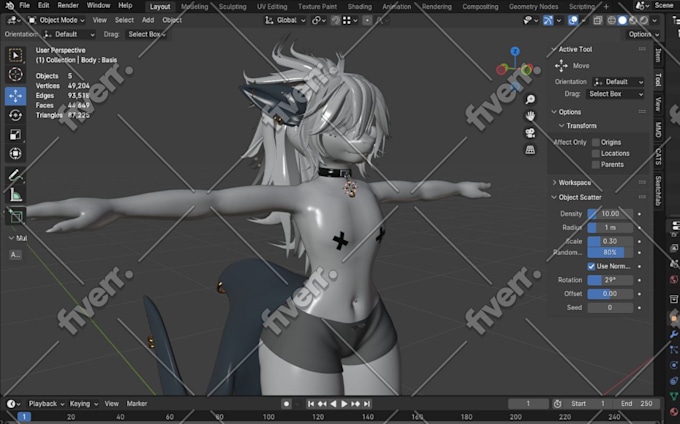Screen dimensions: 680x424
Task: Collapse the Active Tool panel
Action: point(575,49)
